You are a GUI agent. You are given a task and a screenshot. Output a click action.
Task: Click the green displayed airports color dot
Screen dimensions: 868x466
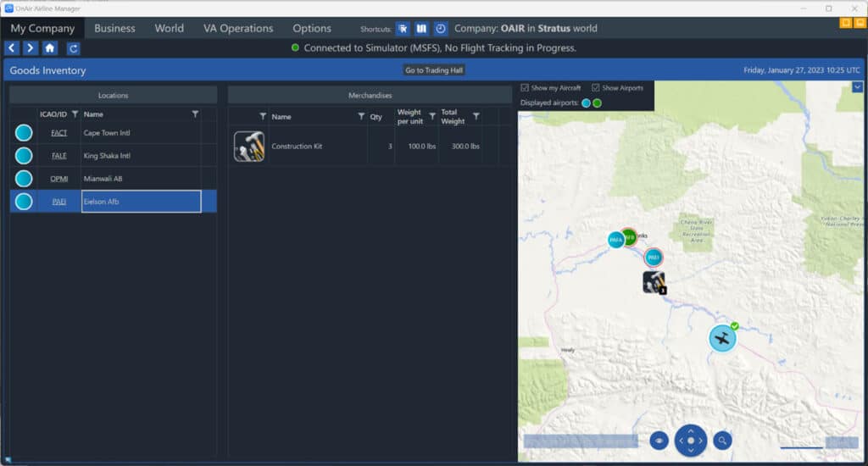(x=598, y=103)
